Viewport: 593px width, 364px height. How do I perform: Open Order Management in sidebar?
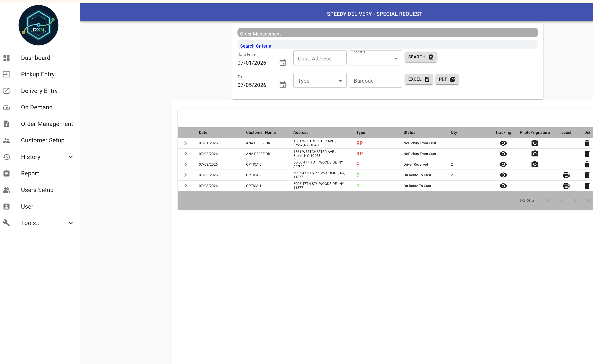47,124
